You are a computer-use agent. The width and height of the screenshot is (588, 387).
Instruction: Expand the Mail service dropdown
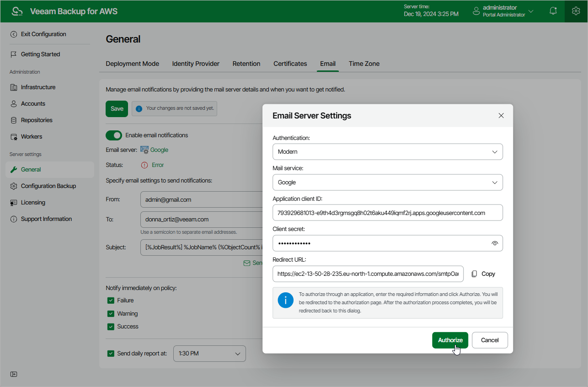387,183
